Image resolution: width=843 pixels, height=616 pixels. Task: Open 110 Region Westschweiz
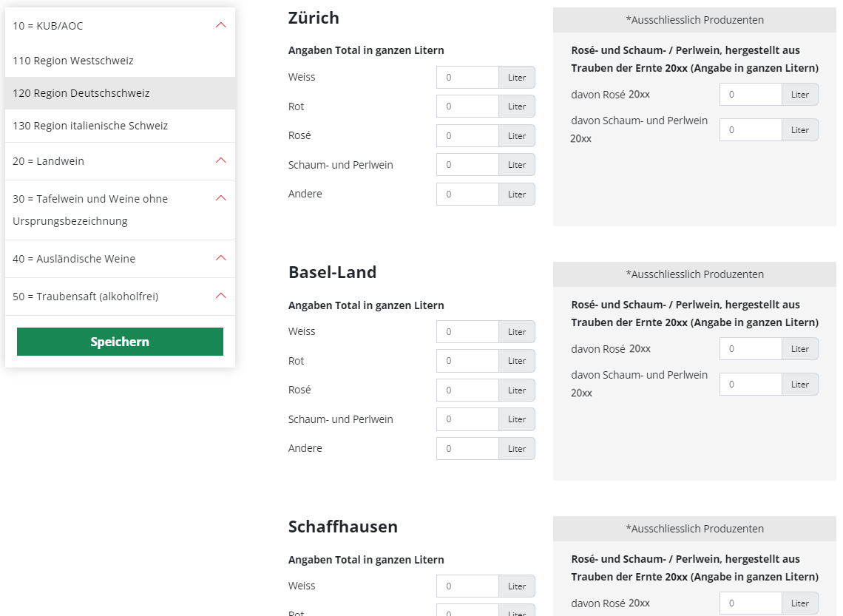(73, 61)
